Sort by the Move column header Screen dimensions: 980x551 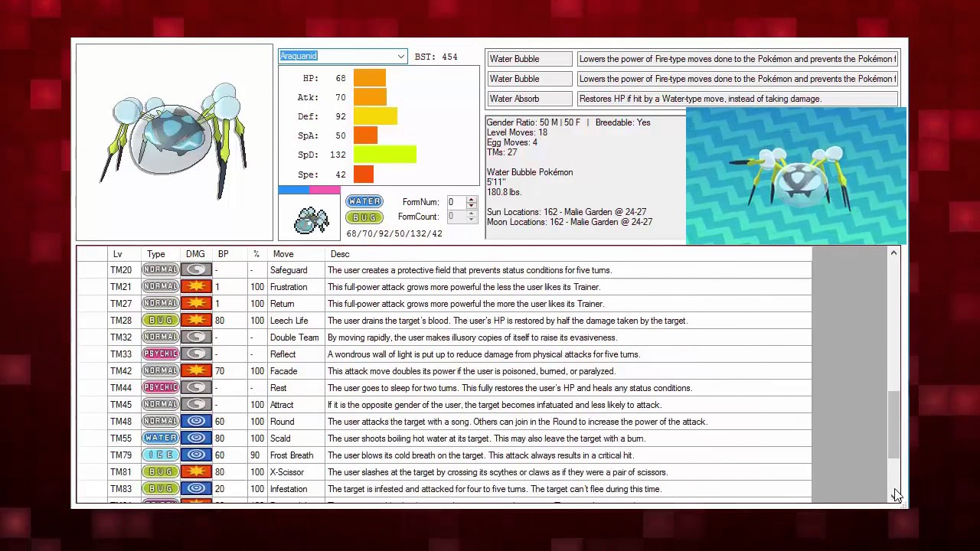coord(283,254)
